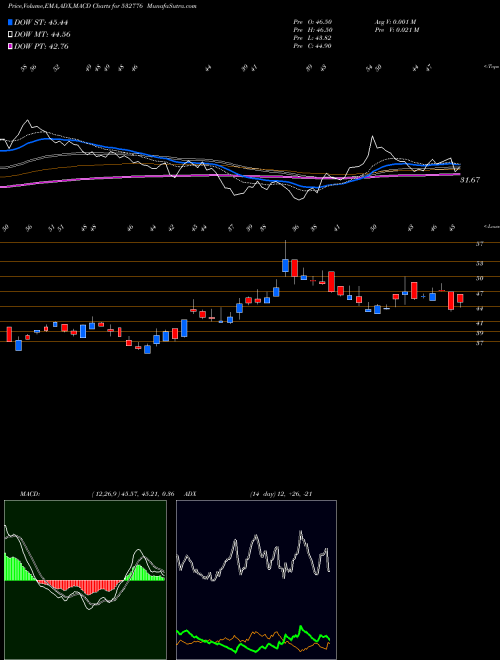
Task: Click the MACD histogram chart thumbnail
Action: (x=85, y=580)
